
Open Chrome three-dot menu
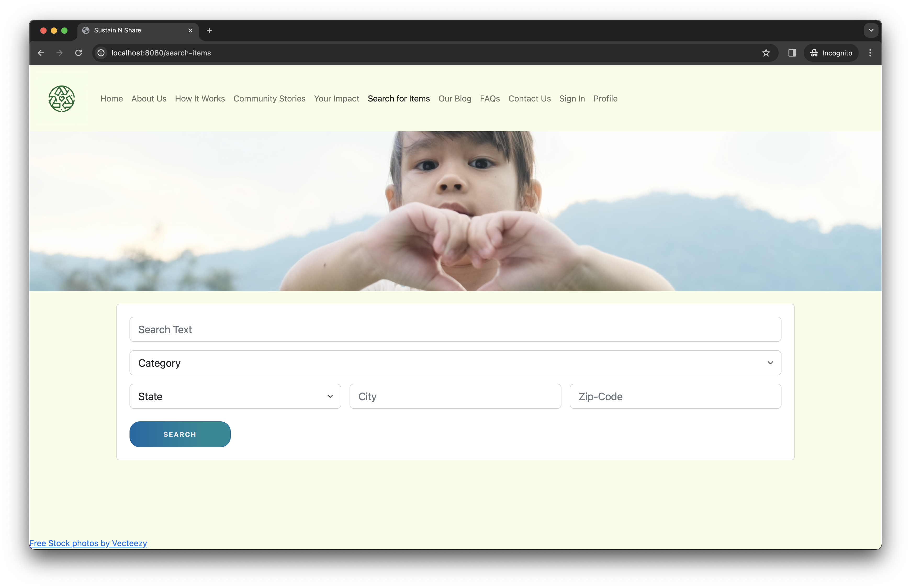click(870, 53)
